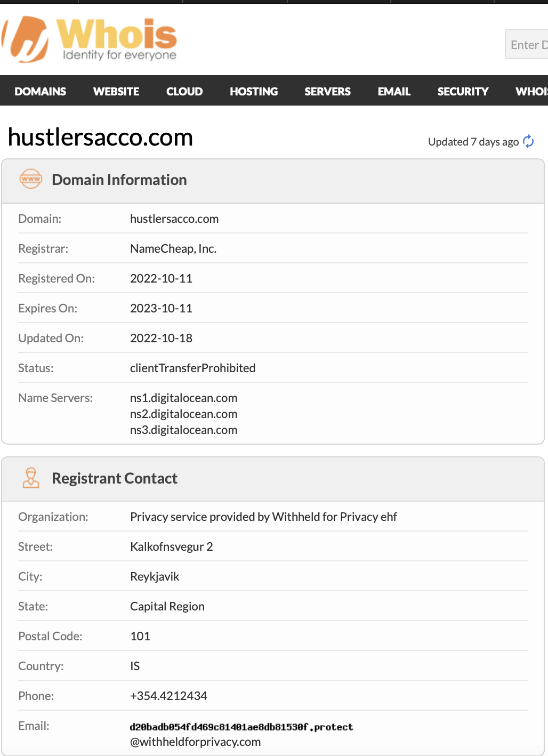Image resolution: width=548 pixels, height=756 pixels.
Task: Click the Whois 'Identity for everyone' wordmark
Action: pyautogui.click(x=117, y=39)
